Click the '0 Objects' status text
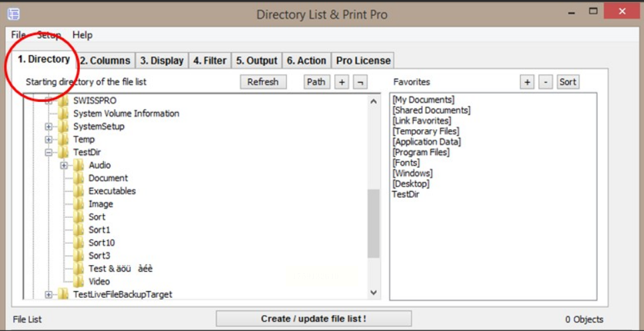Viewport: 644px width, 331px height. click(x=584, y=320)
